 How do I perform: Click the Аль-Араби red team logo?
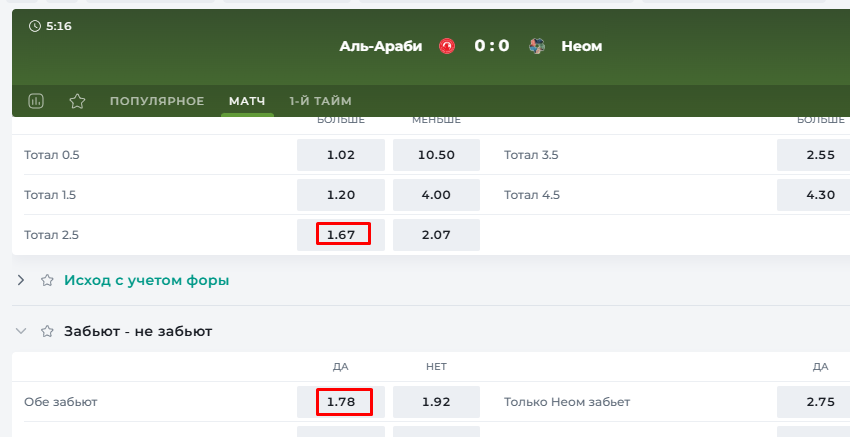447,46
